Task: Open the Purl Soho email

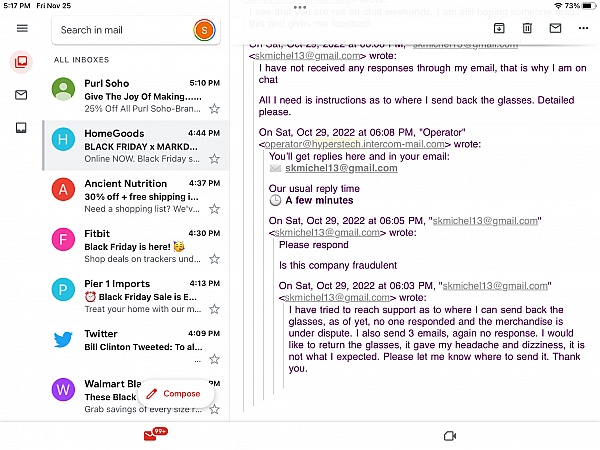Action: [x=136, y=96]
